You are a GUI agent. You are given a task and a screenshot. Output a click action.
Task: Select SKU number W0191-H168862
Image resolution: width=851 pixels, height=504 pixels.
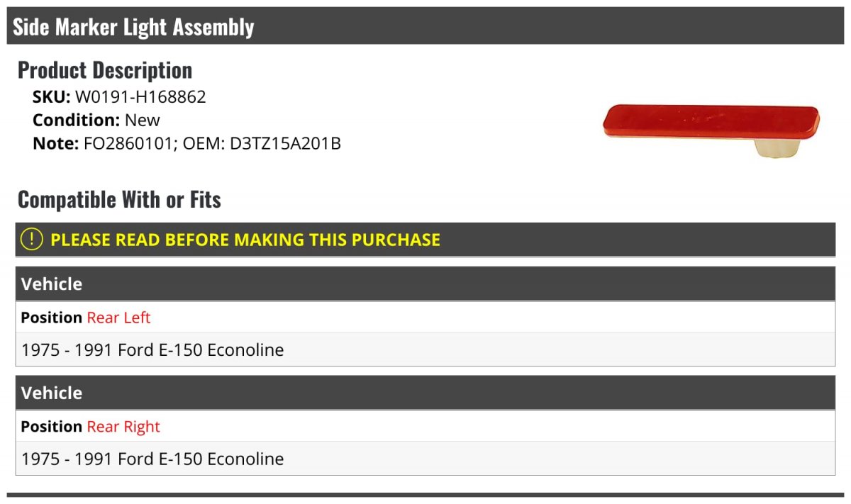click(140, 96)
